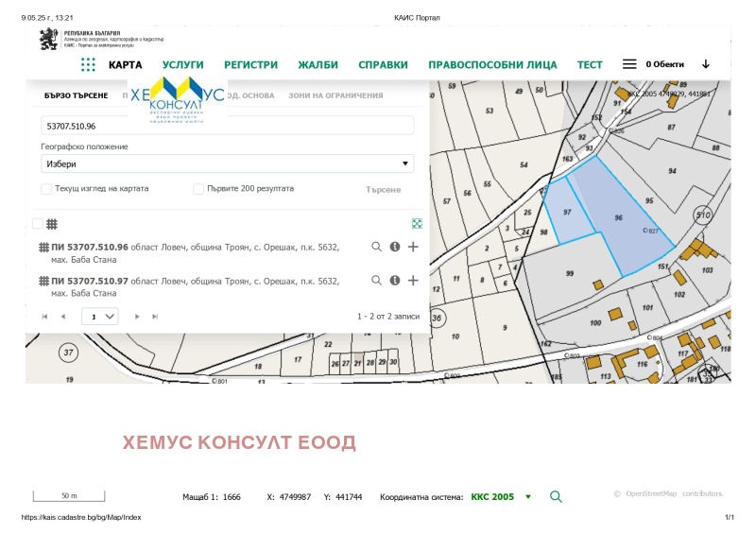Click the search field containing 53707.510.96
756x534 pixels.
point(227,126)
